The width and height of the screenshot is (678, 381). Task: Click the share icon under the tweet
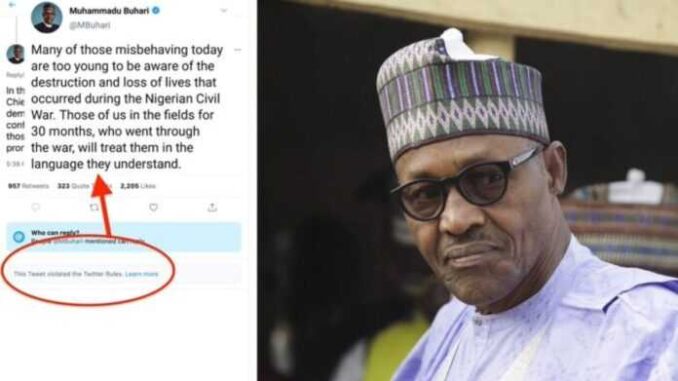[x=212, y=208]
